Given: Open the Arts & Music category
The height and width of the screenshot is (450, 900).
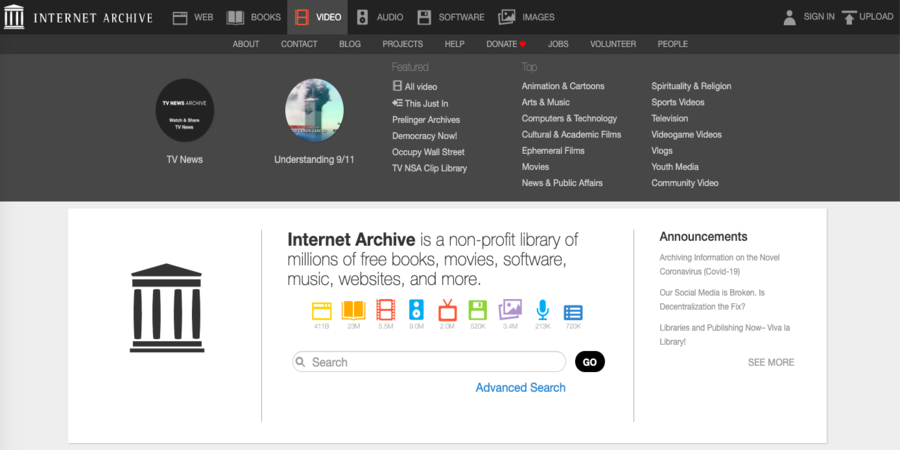Looking at the screenshot, I should click(546, 102).
